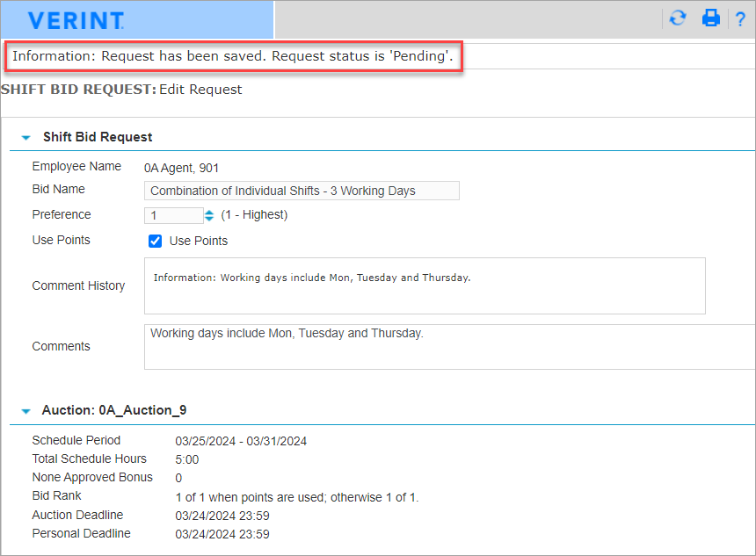Click the Shift Bid Request section title
The height and width of the screenshot is (556, 756).
click(98, 137)
